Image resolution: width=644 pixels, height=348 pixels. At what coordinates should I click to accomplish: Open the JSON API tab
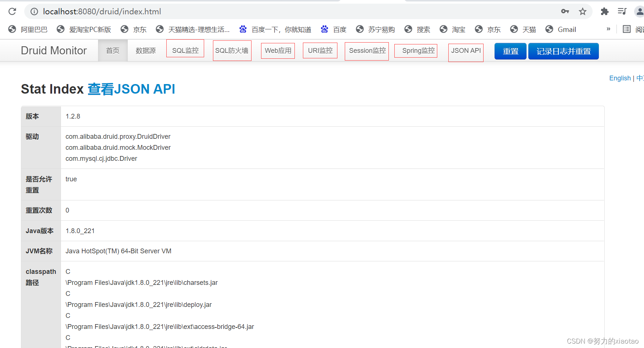click(x=466, y=51)
